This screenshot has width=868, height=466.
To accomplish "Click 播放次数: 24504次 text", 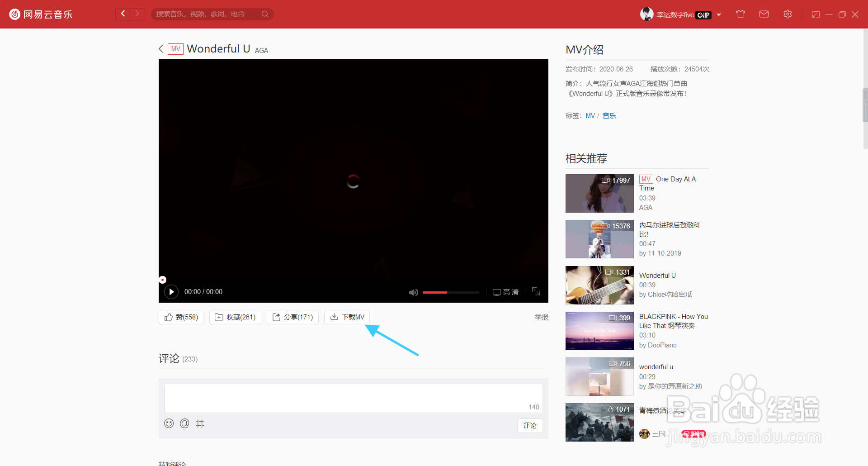I will (x=680, y=69).
